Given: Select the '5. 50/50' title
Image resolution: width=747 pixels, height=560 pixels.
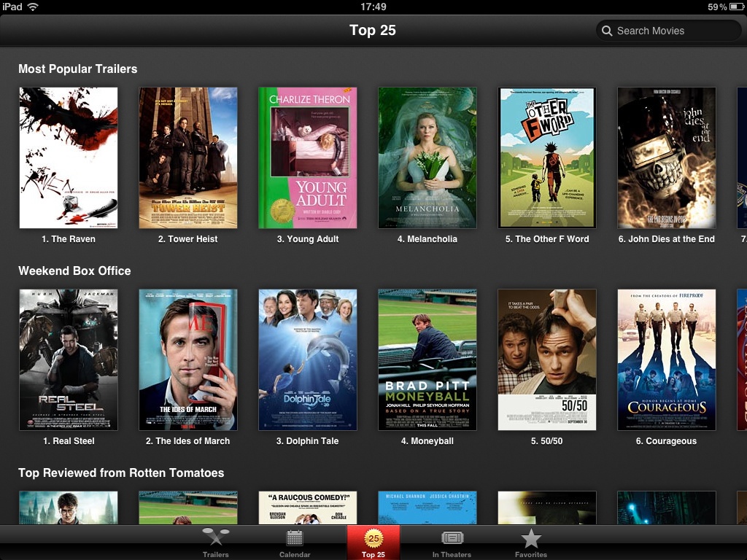Looking at the screenshot, I should pyautogui.click(x=547, y=441).
